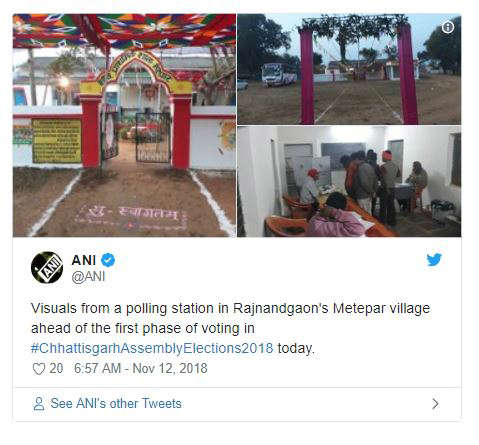Viewport: 479px width, 445px height.
Task: View the pink pillar field photo
Action: 349,69
